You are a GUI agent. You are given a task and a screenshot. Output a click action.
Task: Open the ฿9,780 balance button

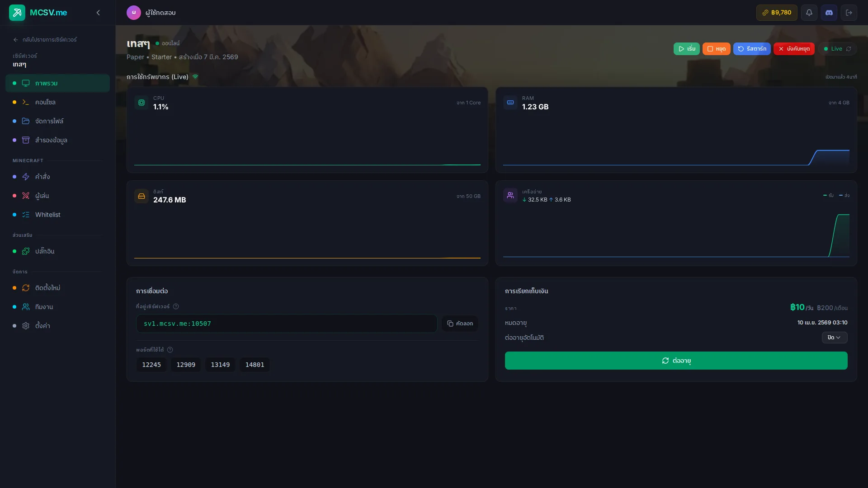[x=777, y=13]
